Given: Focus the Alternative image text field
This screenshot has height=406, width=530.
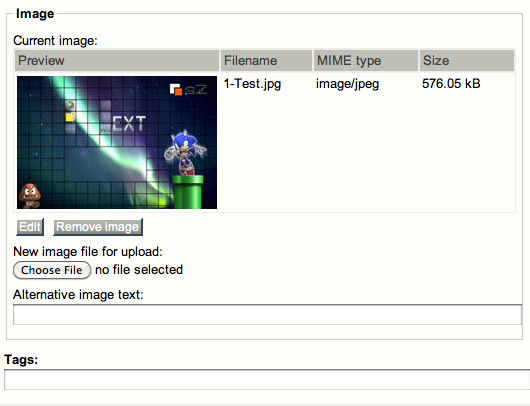Looking at the screenshot, I should coord(267,314).
